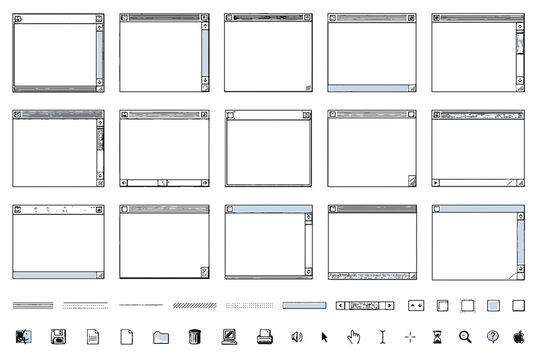Image resolution: width=540 pixels, height=360 pixels.
Task: Pick the pointing hand cursor icon
Action: [x=353, y=337]
